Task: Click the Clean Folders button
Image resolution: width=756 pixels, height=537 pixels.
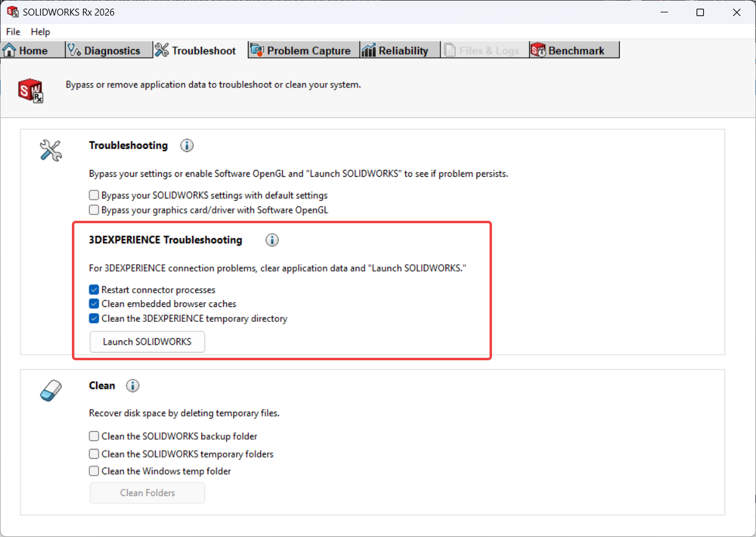Action: [x=147, y=493]
